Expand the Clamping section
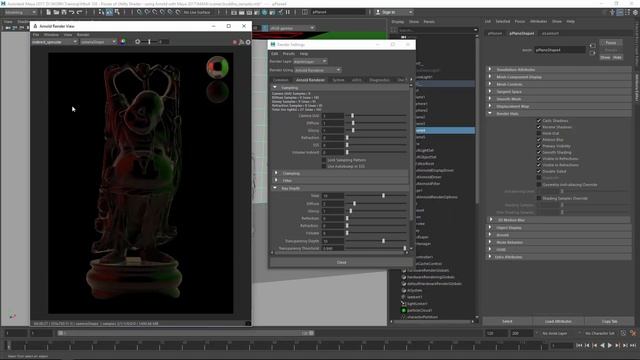640x360 pixels. coord(276,173)
